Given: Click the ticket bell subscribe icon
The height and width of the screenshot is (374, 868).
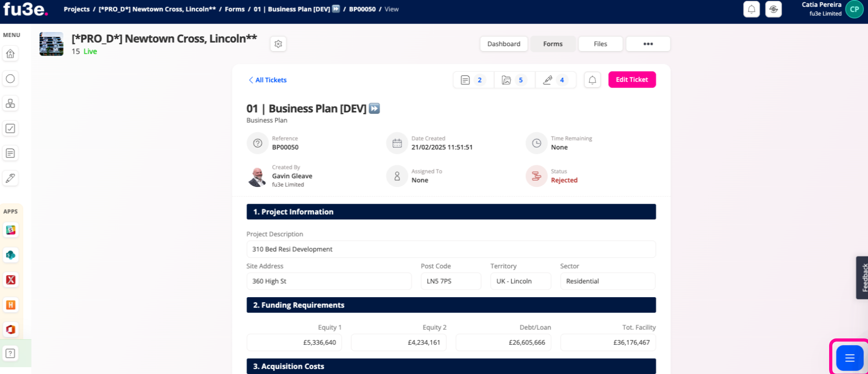Looking at the screenshot, I should pyautogui.click(x=592, y=80).
